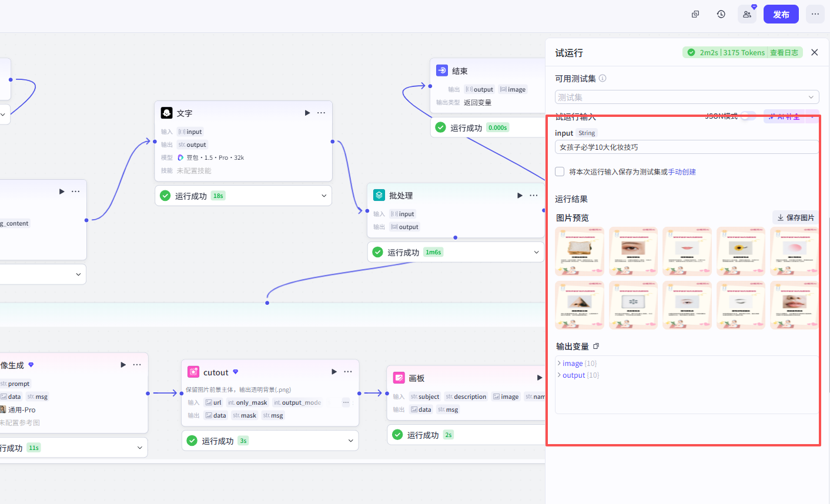This screenshot has width=830, height=504.
Task: Check 将本次运行输入保存为测试集 checkbox
Action: 560,172
